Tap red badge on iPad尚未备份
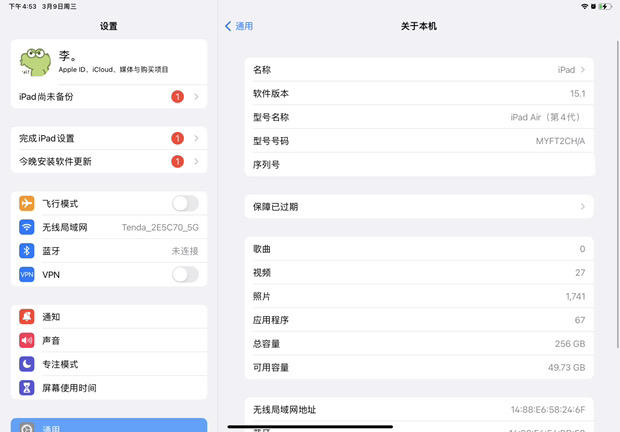The width and height of the screenshot is (620, 432). pos(178,96)
